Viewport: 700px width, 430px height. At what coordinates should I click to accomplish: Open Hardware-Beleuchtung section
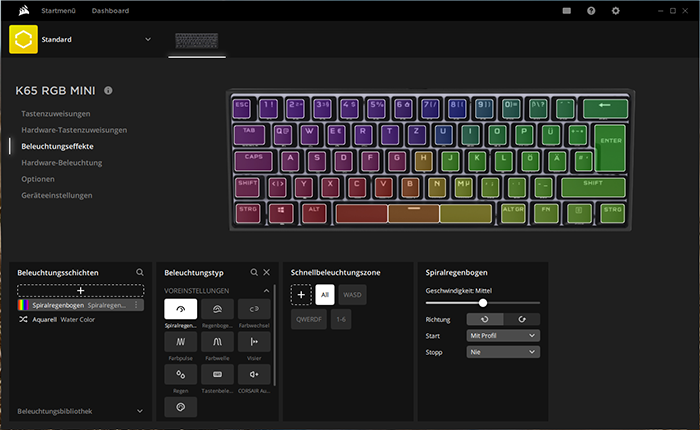62,163
